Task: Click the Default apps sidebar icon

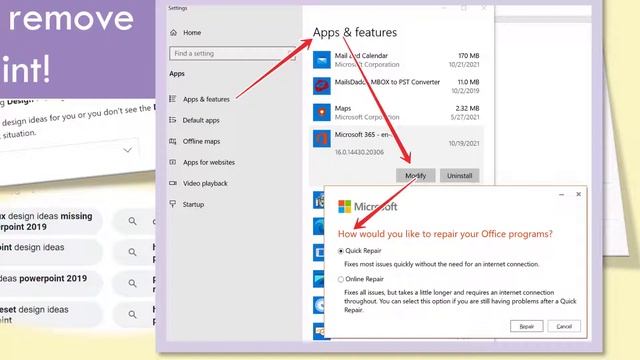Action: click(x=173, y=120)
